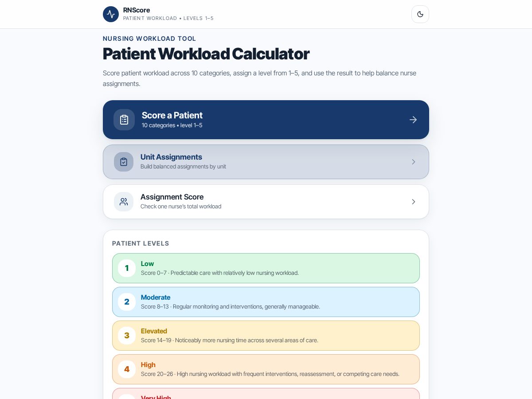Click the RNScore pulse logo icon
Viewport: 532px width, 399px height.
click(111, 14)
